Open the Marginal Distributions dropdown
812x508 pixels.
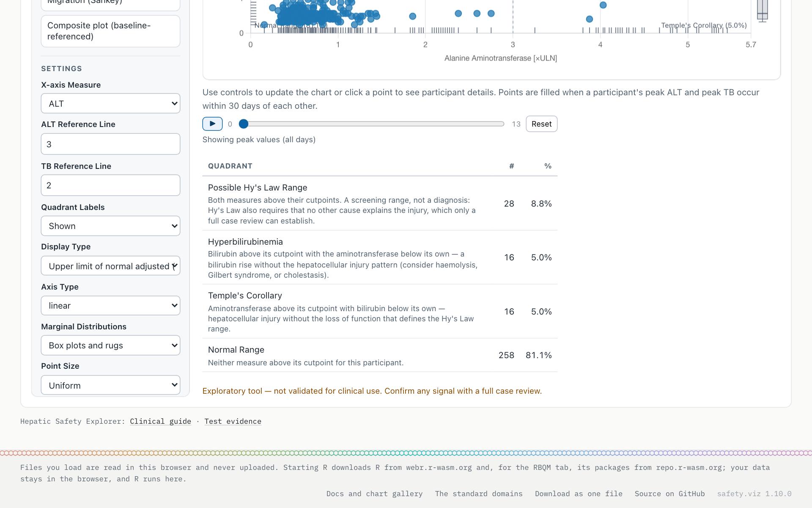[110, 345]
